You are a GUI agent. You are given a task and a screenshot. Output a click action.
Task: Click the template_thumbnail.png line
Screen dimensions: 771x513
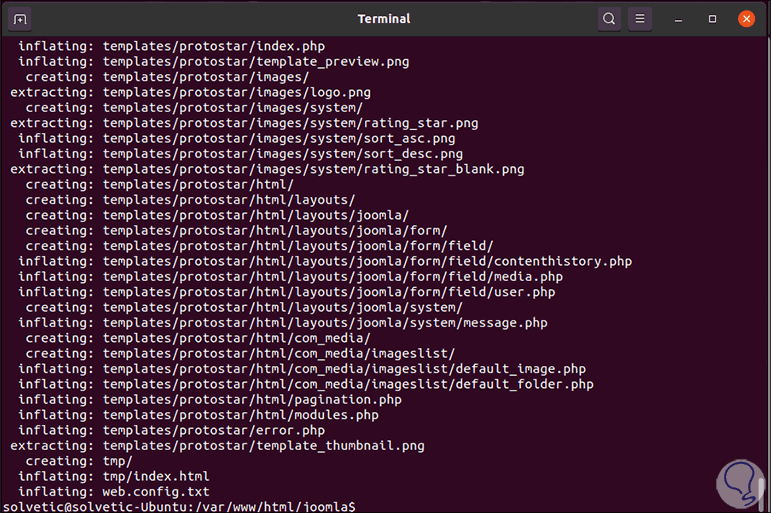click(263, 446)
